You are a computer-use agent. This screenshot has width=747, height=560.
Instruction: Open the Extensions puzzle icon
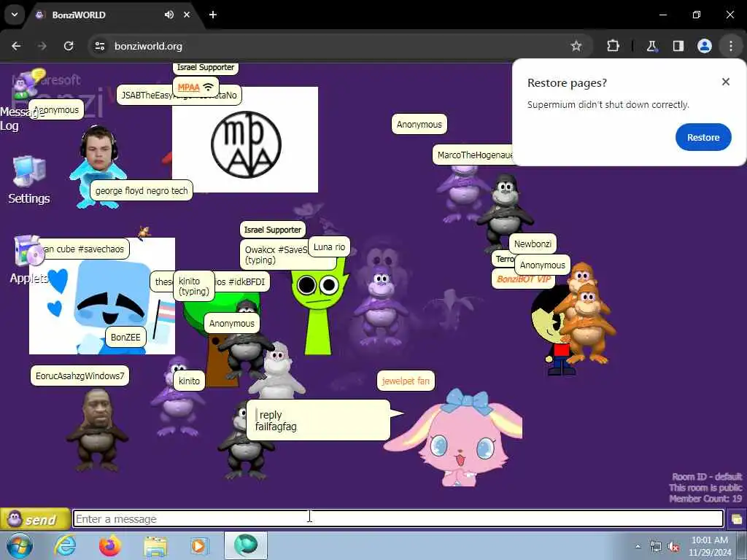(x=613, y=46)
